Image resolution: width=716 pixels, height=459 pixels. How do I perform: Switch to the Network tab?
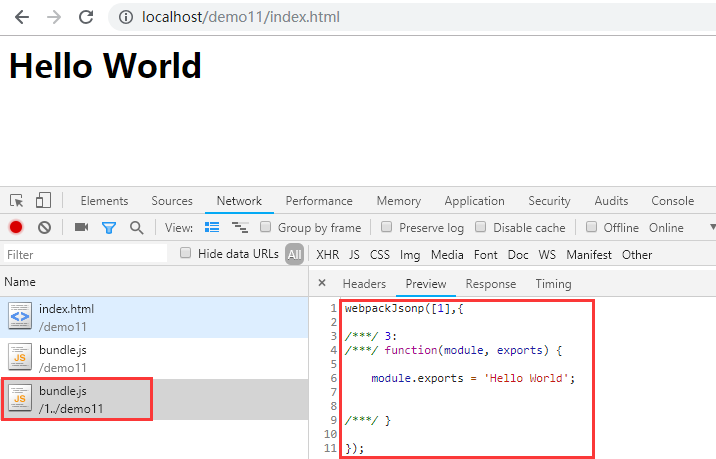239,201
